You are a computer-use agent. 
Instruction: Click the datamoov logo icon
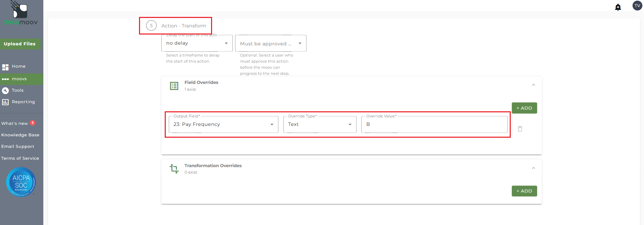(20, 10)
